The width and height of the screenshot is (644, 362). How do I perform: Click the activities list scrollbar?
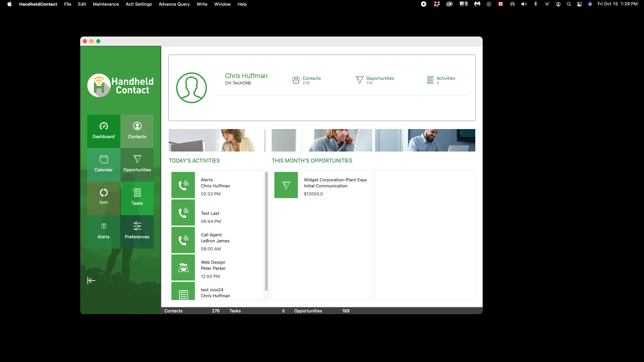click(x=266, y=231)
